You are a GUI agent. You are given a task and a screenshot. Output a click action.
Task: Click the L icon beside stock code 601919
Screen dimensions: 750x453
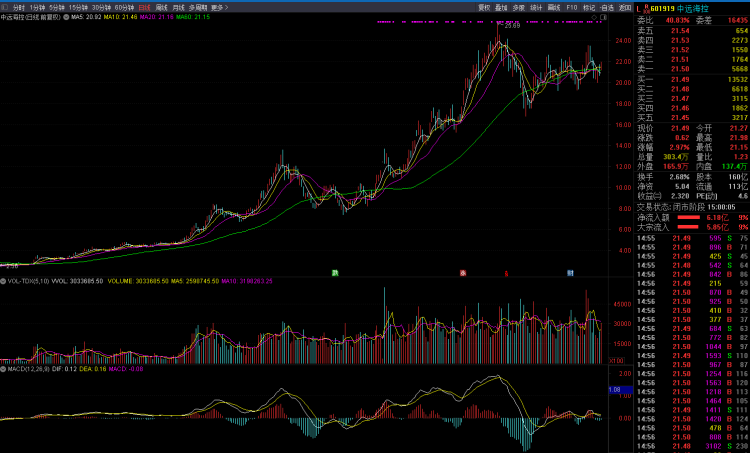[x=640, y=7]
